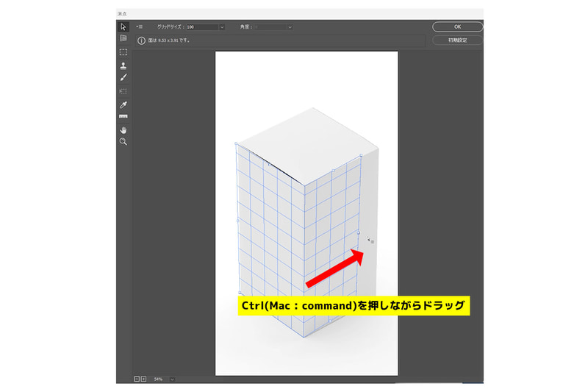
Task: Select the Hand tool
Action: click(x=123, y=130)
